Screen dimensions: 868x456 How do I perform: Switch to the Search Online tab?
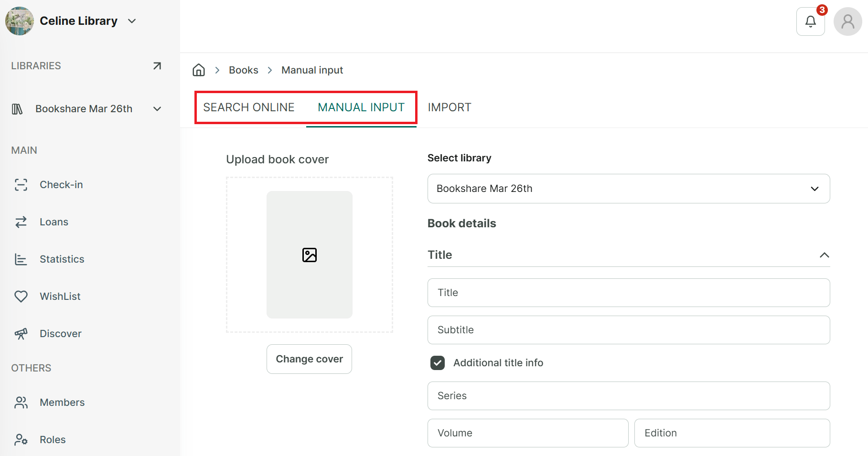[x=249, y=107]
